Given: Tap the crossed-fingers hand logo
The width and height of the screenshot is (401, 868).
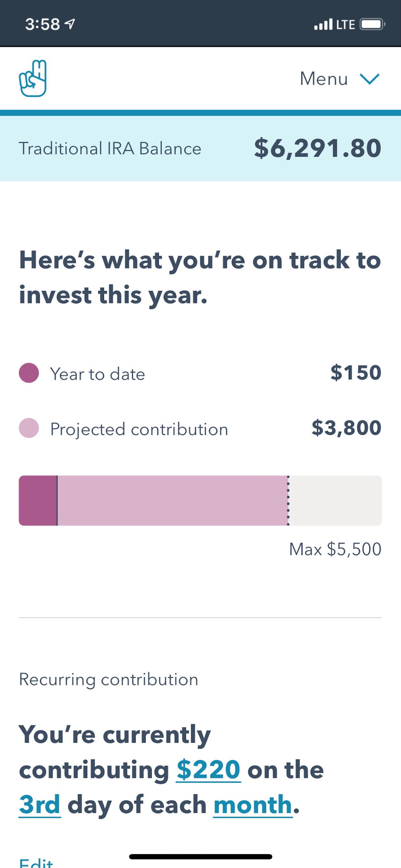Looking at the screenshot, I should (x=33, y=79).
